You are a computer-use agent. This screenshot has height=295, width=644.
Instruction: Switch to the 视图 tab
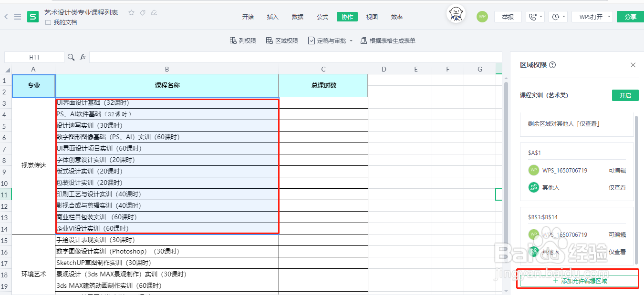372,17
